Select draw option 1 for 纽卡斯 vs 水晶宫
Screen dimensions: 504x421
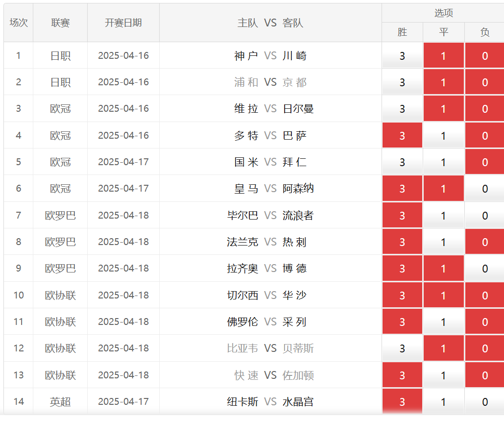click(x=444, y=401)
